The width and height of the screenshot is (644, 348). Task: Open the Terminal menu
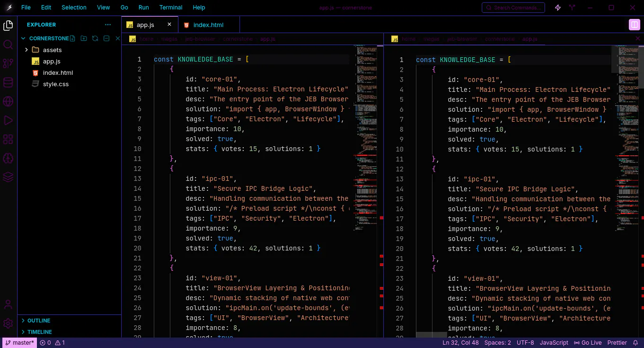[171, 8]
